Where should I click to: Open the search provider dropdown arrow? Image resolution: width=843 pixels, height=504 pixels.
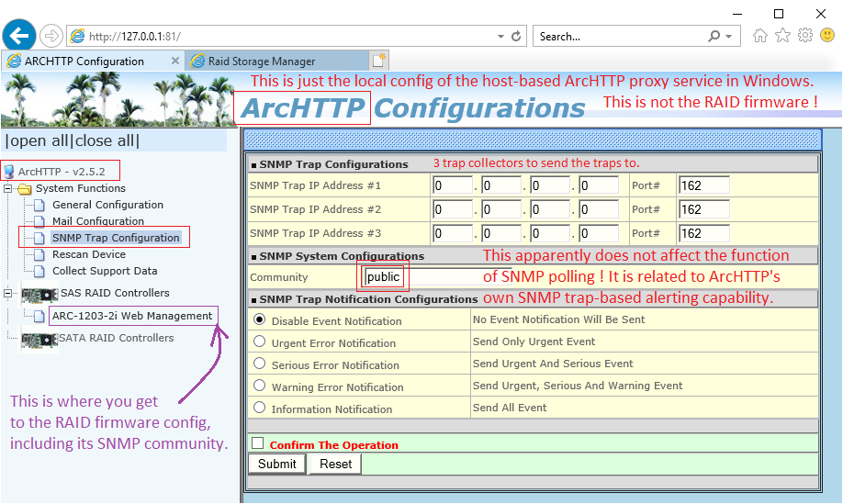pyautogui.click(x=729, y=37)
